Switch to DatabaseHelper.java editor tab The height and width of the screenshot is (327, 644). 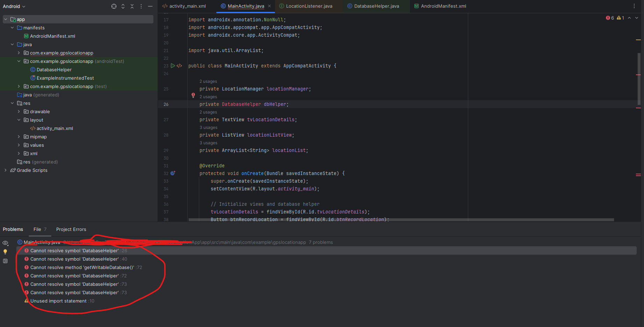tap(373, 6)
